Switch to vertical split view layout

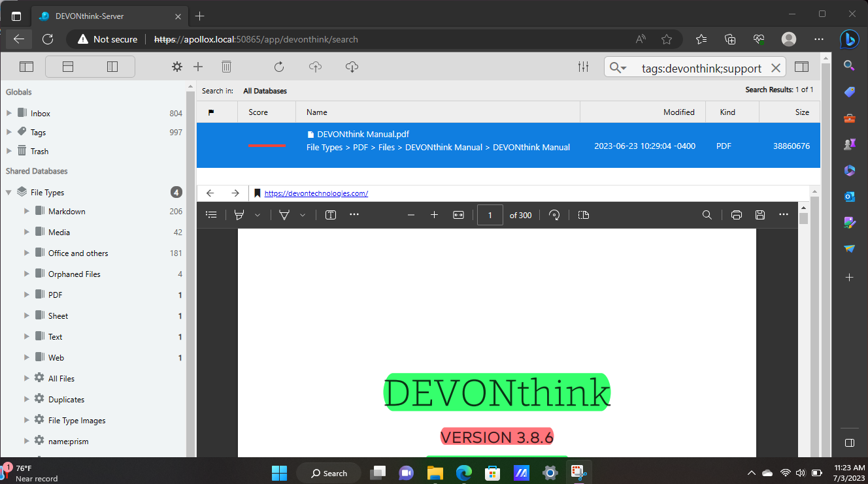112,67
